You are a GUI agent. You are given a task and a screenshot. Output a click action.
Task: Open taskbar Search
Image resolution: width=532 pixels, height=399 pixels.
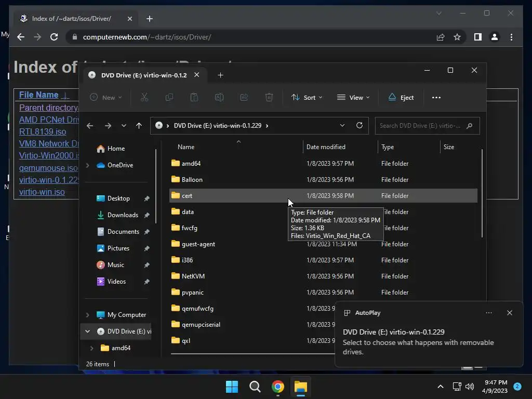click(x=255, y=387)
